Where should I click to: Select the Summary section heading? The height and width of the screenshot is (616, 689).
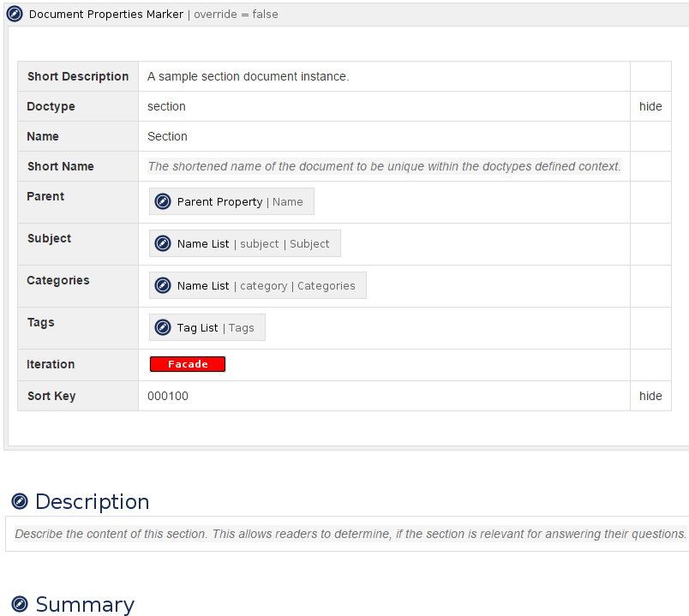[x=83, y=604]
